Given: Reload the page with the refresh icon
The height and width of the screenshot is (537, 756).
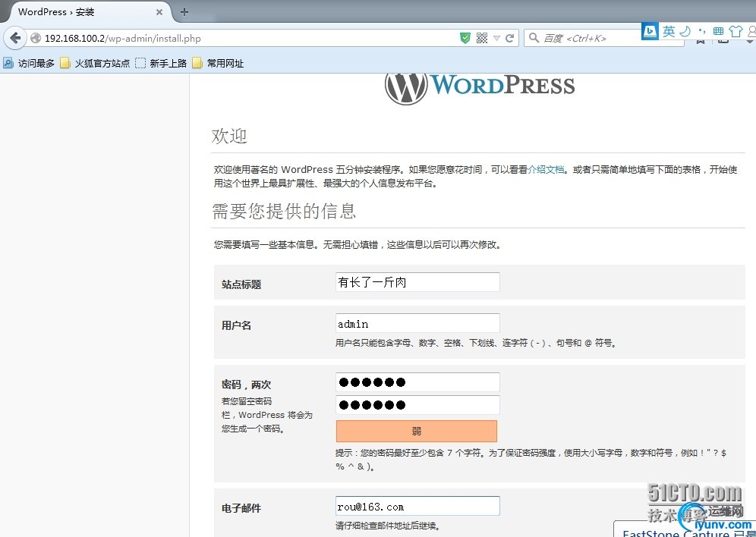Looking at the screenshot, I should click(x=509, y=38).
